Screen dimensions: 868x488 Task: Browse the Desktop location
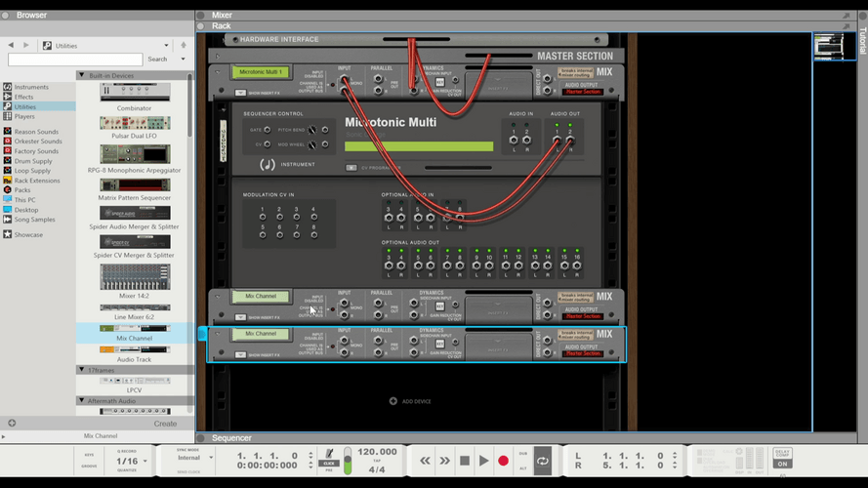26,210
